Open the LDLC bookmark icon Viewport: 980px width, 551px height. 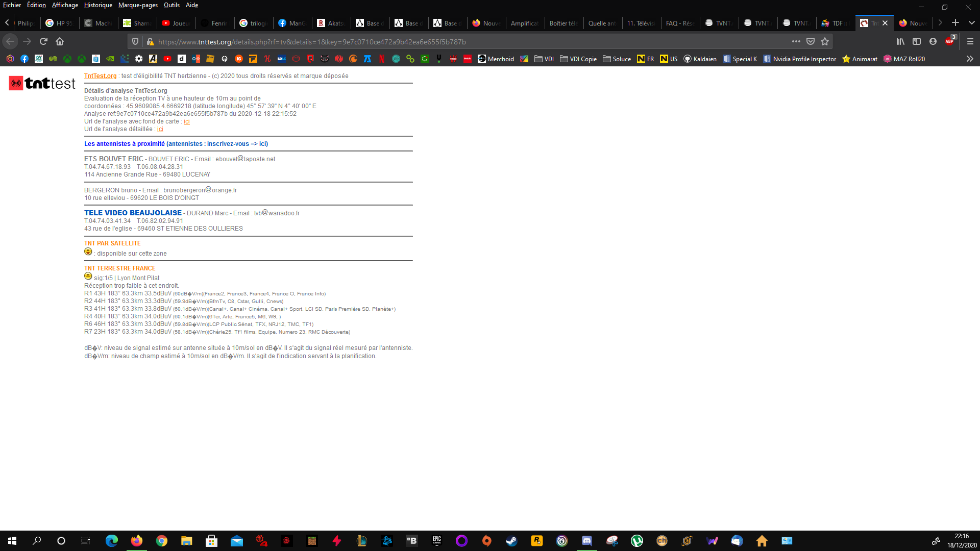[x=281, y=59]
